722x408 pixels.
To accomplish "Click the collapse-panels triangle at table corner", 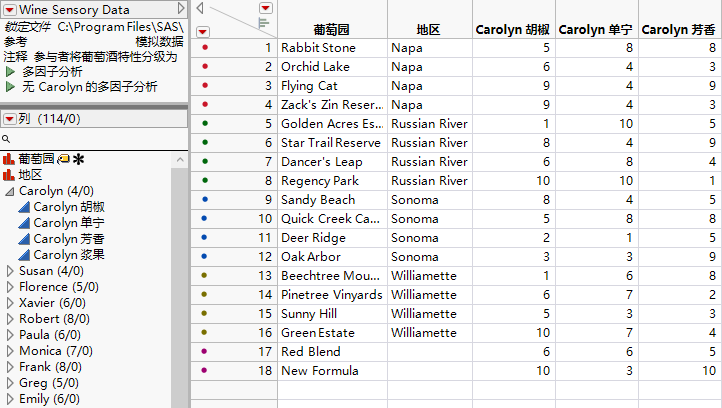I will [x=200, y=8].
